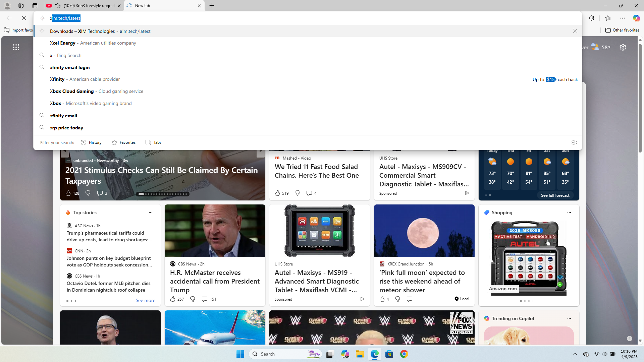
Task: Open ad options on Autel MS919 ad
Action: pos(362,299)
